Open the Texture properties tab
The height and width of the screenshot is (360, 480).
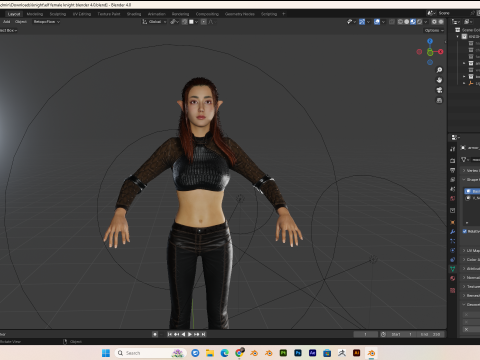[x=452, y=291]
